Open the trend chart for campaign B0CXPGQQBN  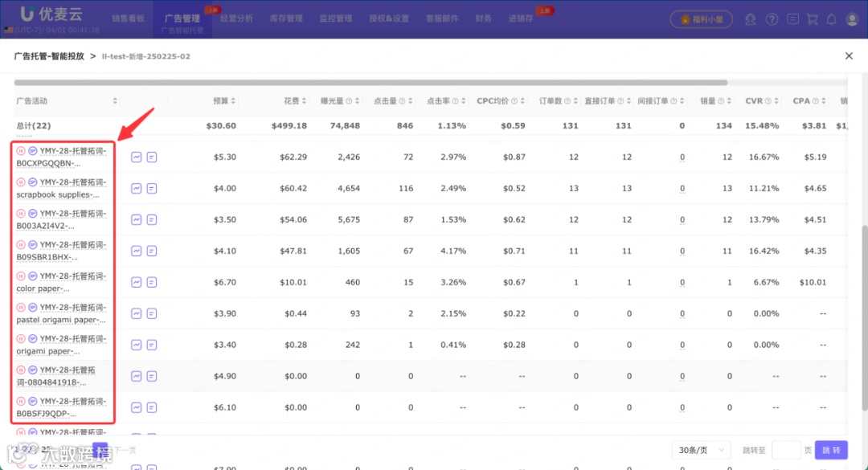(x=135, y=157)
